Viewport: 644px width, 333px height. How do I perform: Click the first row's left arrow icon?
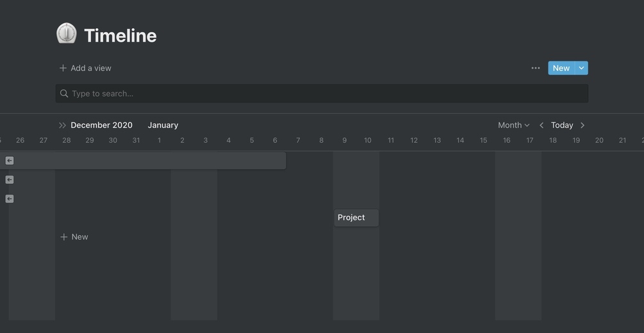pos(10,161)
